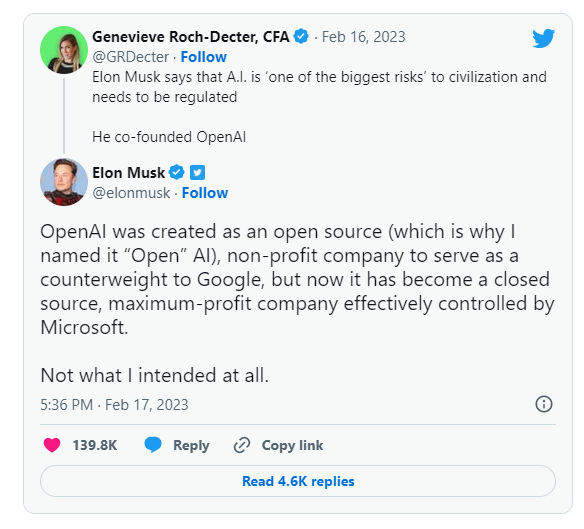Click the Reply text label
The width and height of the screenshot is (584, 529).
click(x=191, y=445)
